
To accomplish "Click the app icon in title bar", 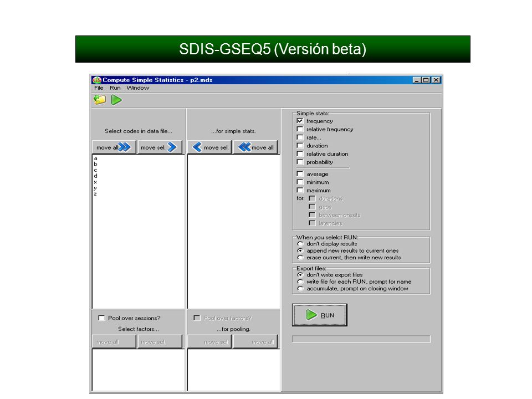I will point(97,80).
